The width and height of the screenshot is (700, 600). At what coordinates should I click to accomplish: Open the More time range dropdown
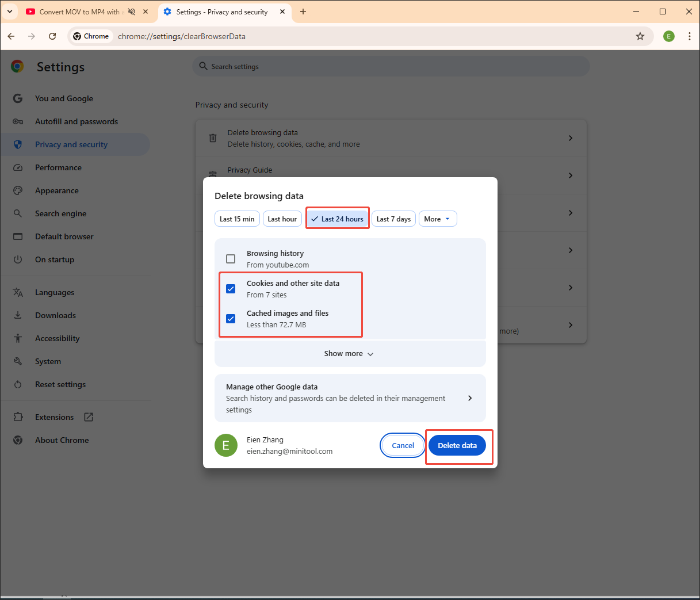[438, 219]
